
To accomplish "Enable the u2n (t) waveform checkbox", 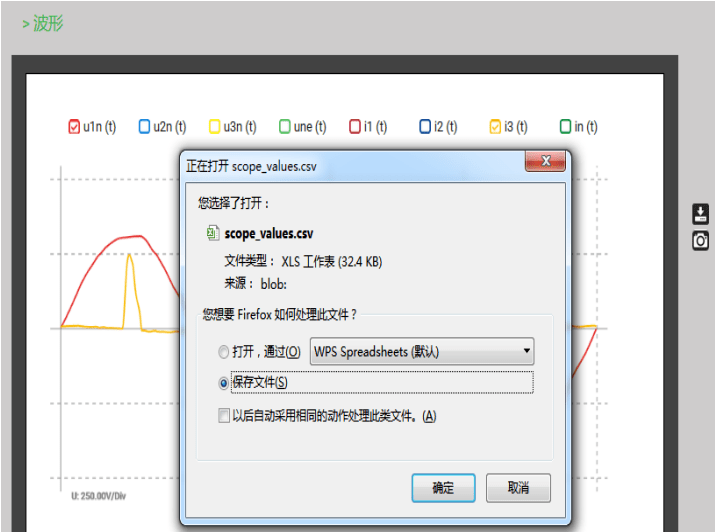I will click(144, 127).
